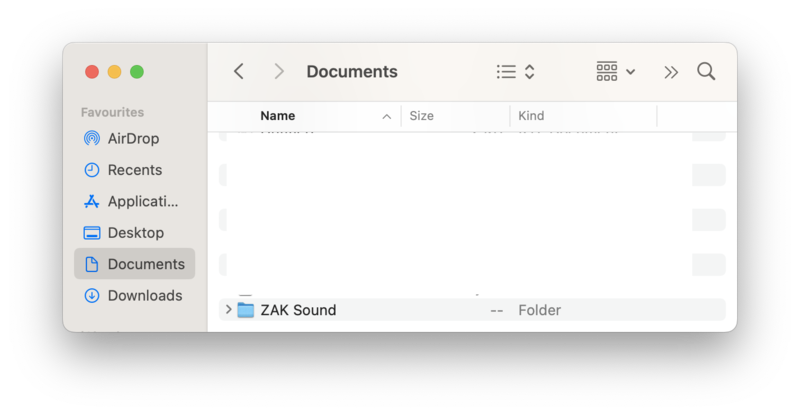Click the search magnifier icon
The height and width of the screenshot is (415, 800).
click(706, 71)
